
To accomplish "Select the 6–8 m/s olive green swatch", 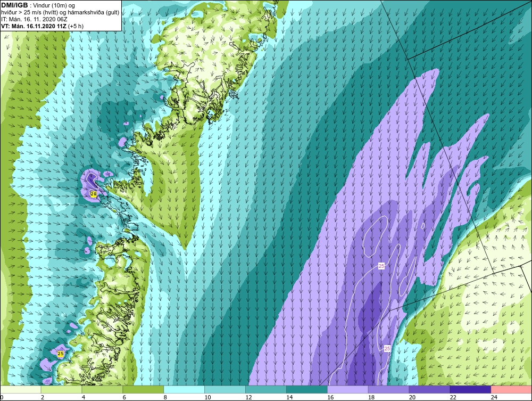I will 143,389.
